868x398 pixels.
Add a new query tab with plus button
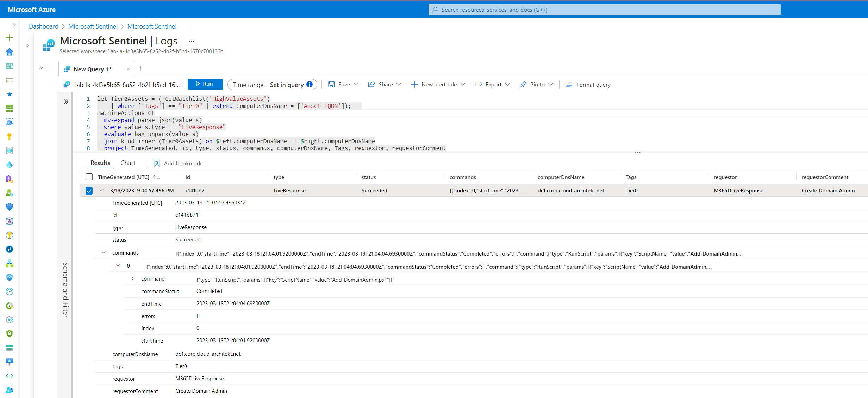pos(141,68)
